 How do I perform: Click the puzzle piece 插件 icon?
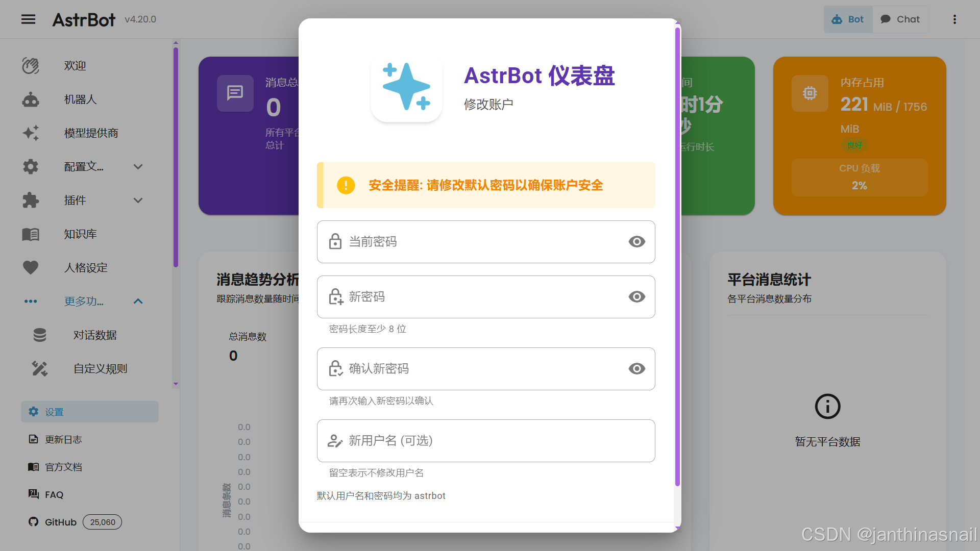[31, 201]
